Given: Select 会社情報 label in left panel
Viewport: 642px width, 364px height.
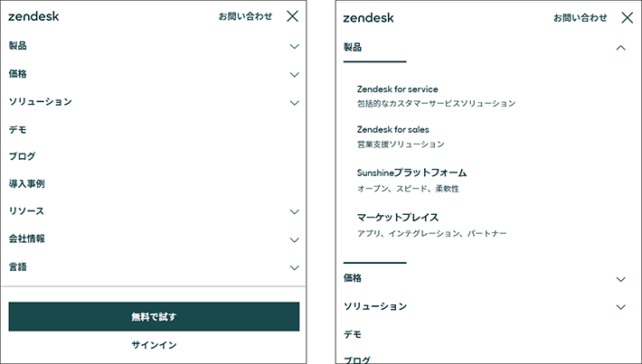Looking at the screenshot, I should coord(26,238).
